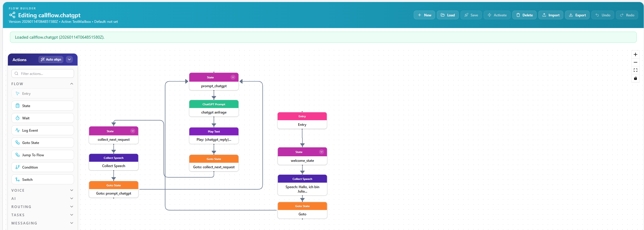Image resolution: width=644 pixels, height=230 pixels.
Task: Expand the welcome_state node chevron
Action: [x=322, y=152]
